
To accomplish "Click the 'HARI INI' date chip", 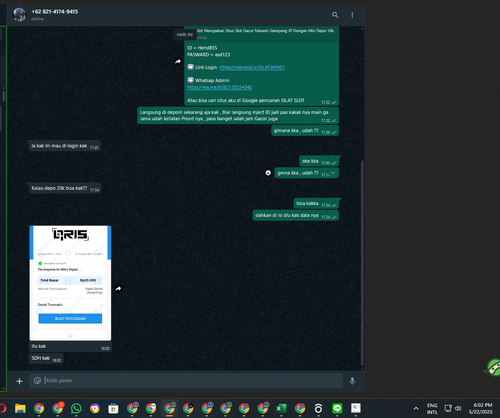I will point(185,35).
